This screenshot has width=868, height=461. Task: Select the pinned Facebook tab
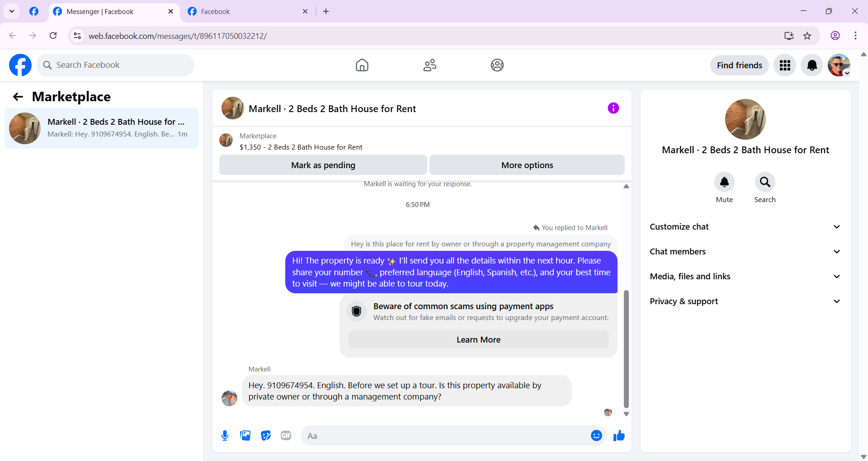34,11
